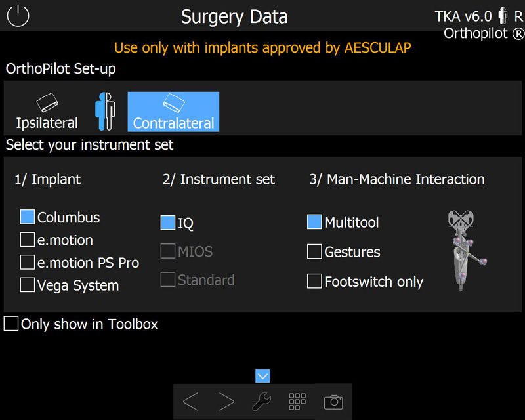Enable the e.motion PS Pro implant

coord(28,262)
